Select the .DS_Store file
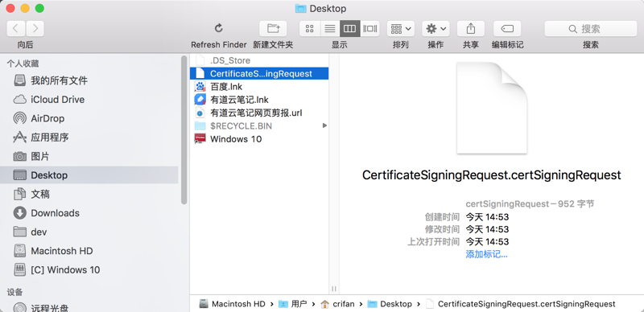 [259, 60]
